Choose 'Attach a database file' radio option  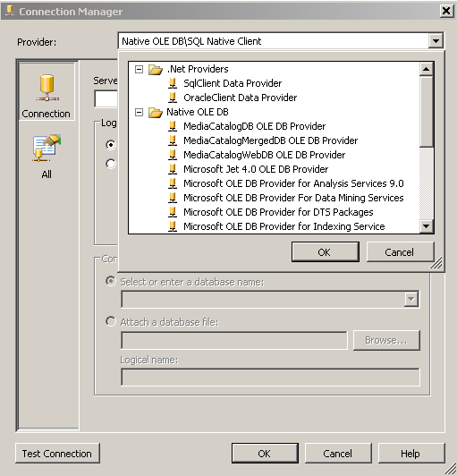111,321
